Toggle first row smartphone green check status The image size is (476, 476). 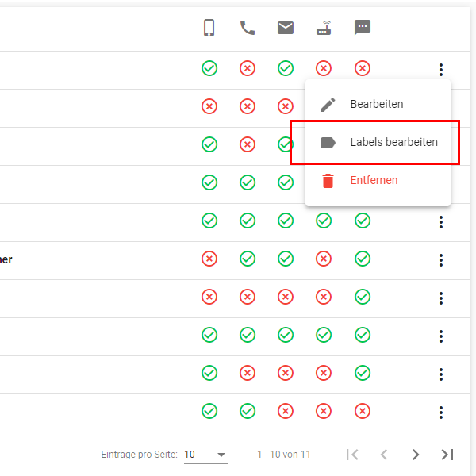[209, 68]
